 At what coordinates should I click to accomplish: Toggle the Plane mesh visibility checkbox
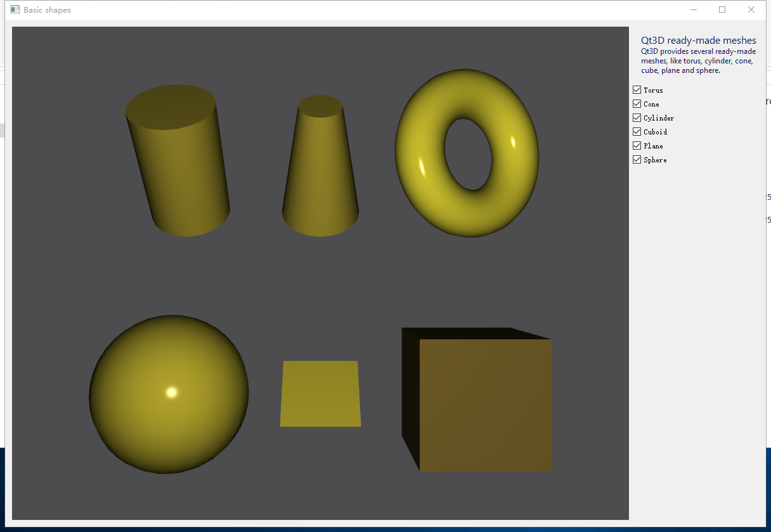tap(637, 145)
